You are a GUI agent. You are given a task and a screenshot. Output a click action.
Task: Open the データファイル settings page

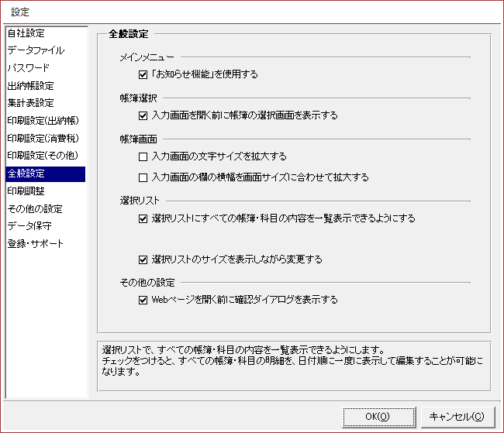[36, 50]
